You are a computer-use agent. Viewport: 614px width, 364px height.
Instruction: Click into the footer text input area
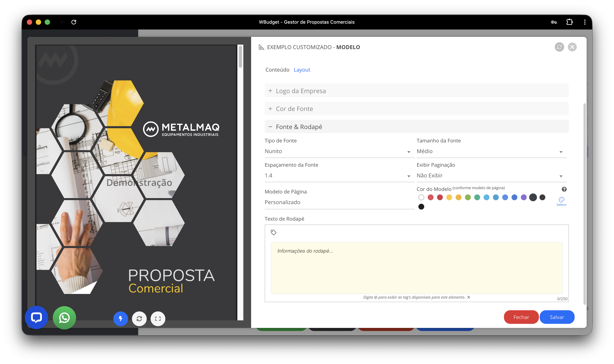click(x=416, y=268)
